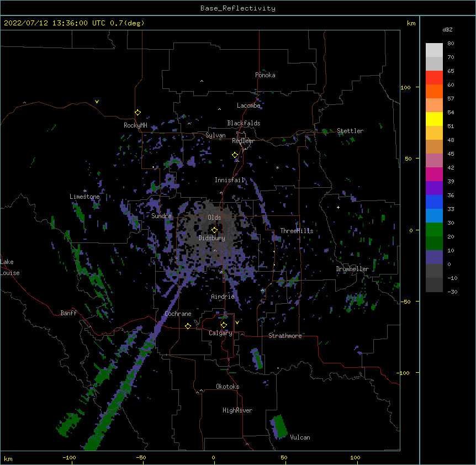Select the RedDeer label
Viewport: 476px width, 465px height.
pyautogui.click(x=243, y=141)
